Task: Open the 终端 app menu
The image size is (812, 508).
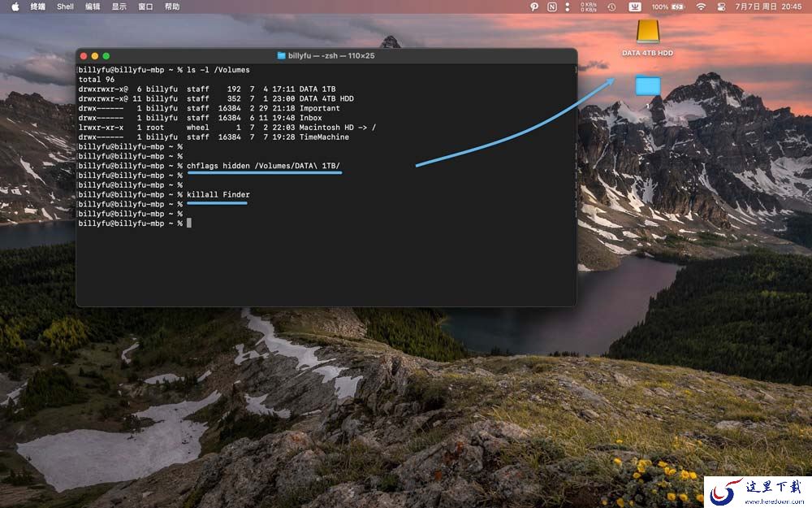Action: point(37,7)
